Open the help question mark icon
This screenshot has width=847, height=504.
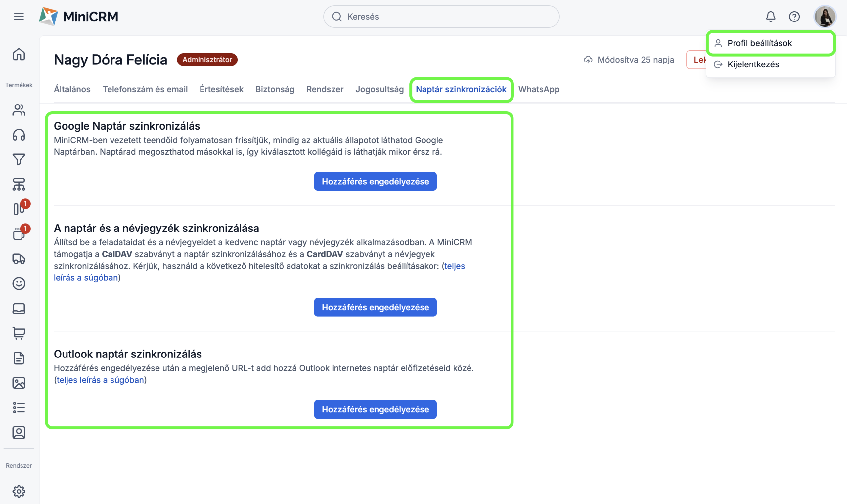794,16
